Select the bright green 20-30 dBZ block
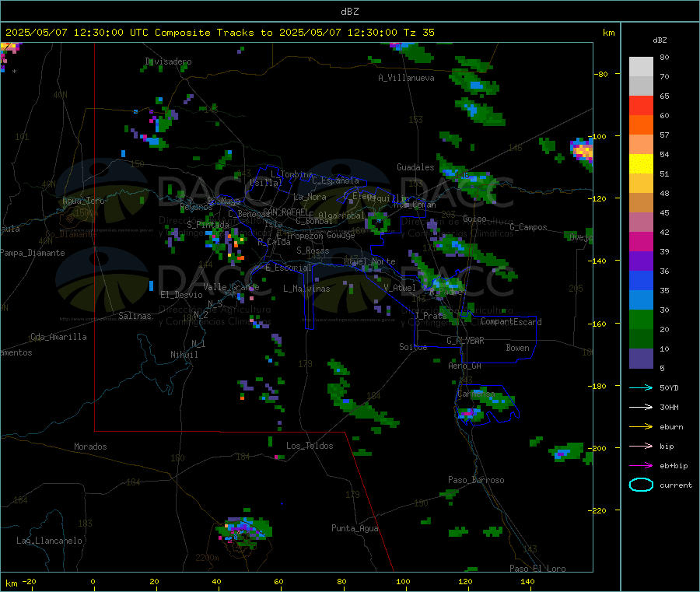The image size is (700, 592). pyautogui.click(x=641, y=320)
